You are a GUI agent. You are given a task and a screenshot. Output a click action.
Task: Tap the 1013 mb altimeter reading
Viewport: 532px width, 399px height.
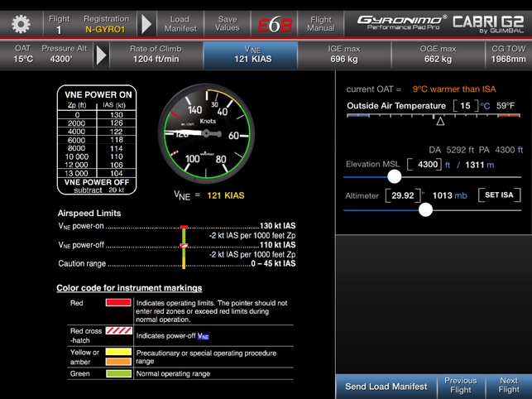[449, 195]
